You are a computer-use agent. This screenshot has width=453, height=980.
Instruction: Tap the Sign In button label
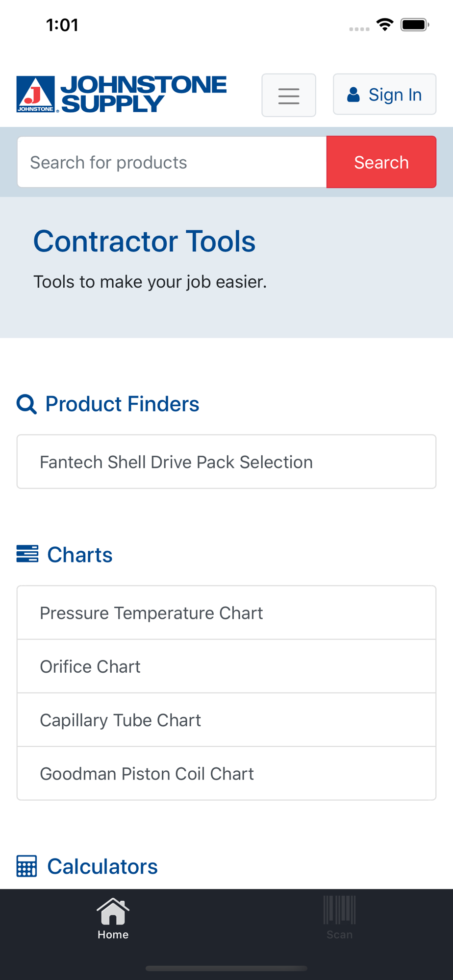coord(395,95)
